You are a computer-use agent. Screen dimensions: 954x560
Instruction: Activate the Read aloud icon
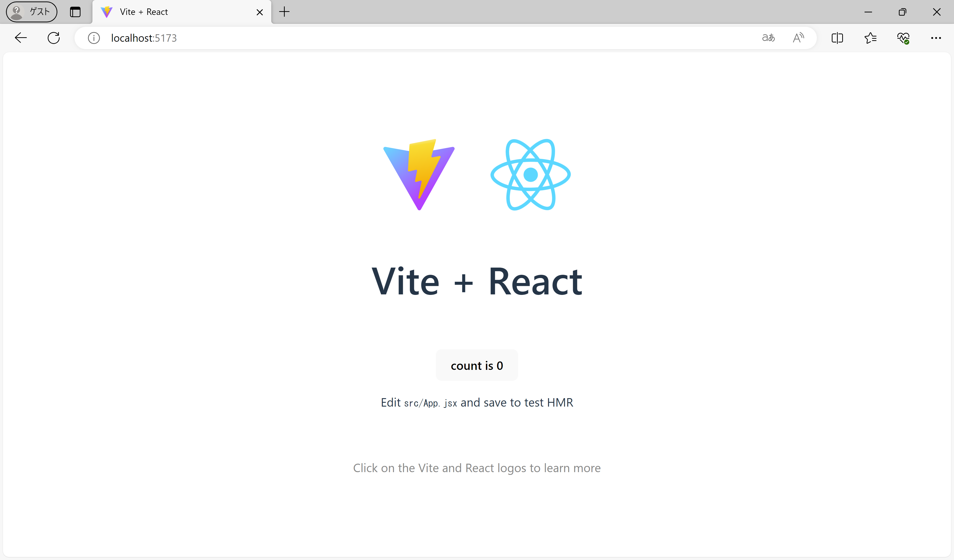click(x=798, y=38)
